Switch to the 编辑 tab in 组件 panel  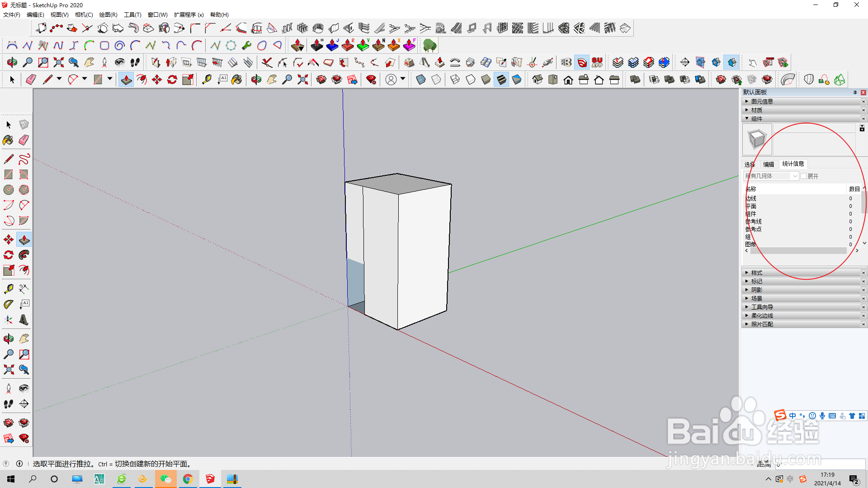point(769,164)
